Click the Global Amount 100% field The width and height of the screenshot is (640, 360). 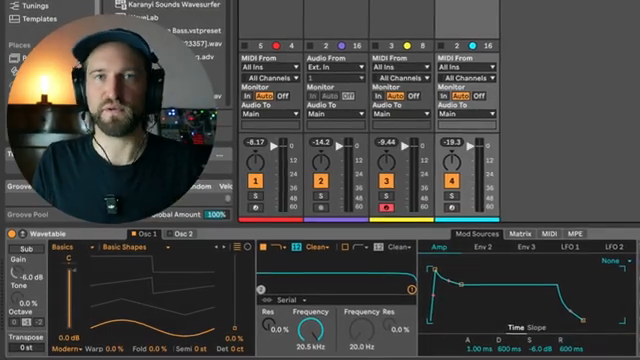(x=216, y=215)
